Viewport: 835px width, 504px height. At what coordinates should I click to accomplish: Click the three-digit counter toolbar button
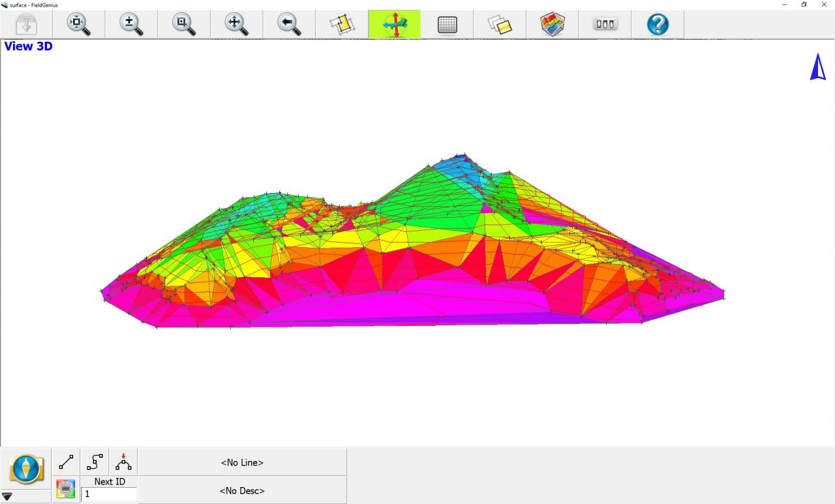point(605,24)
